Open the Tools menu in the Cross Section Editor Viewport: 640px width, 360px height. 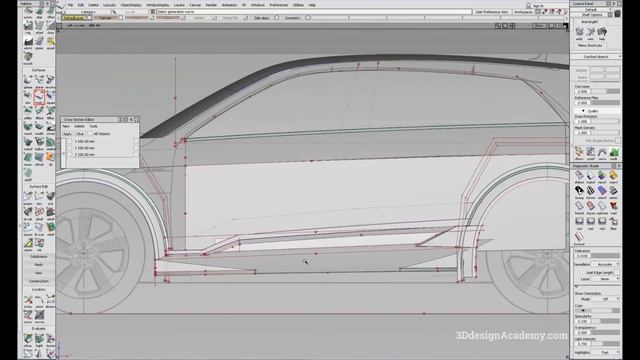tap(93, 127)
